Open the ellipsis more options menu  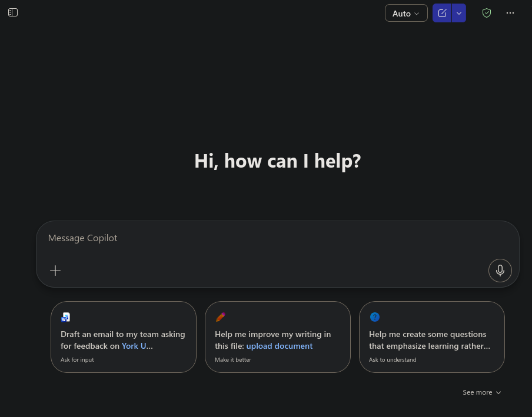click(510, 13)
